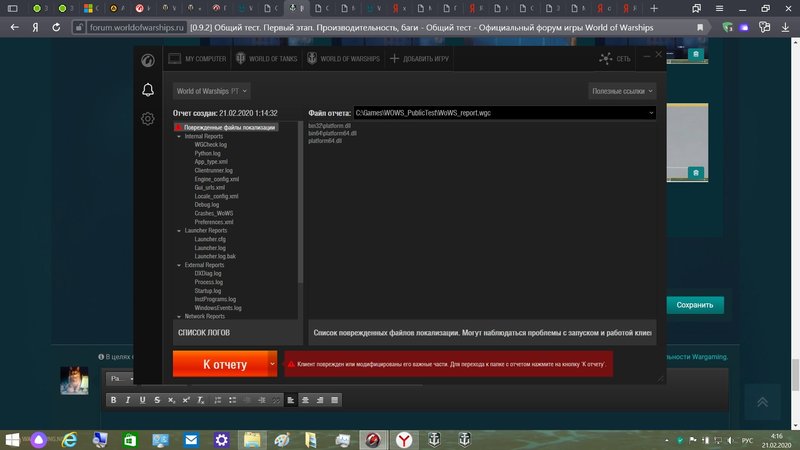Toggle subscript in forum editor
The height and width of the screenshot is (450, 800).
click(x=171, y=400)
